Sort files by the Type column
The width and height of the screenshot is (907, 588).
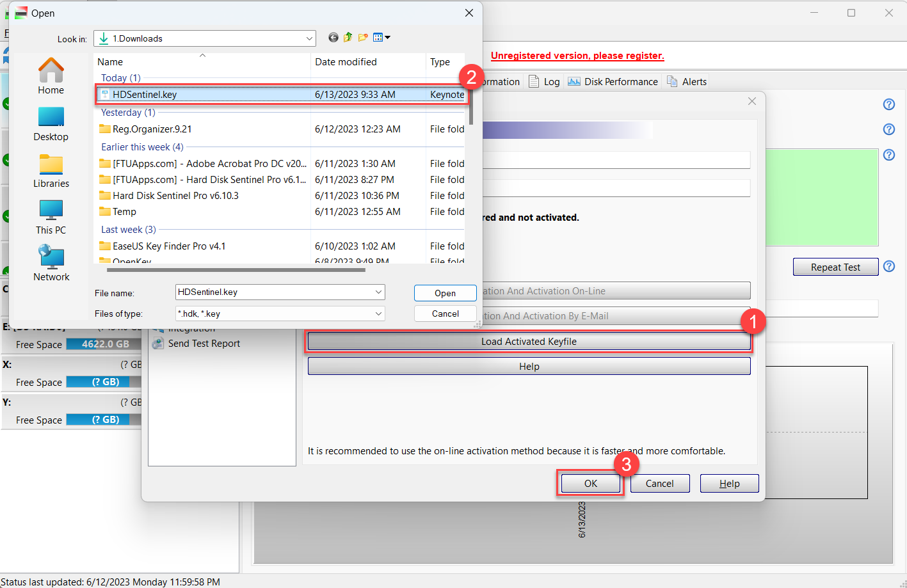coord(445,62)
